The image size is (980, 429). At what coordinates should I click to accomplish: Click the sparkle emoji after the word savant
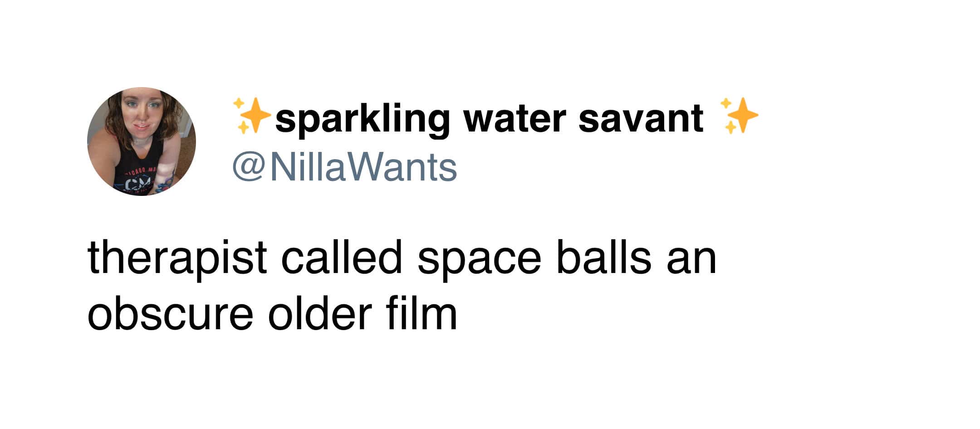[739, 116]
